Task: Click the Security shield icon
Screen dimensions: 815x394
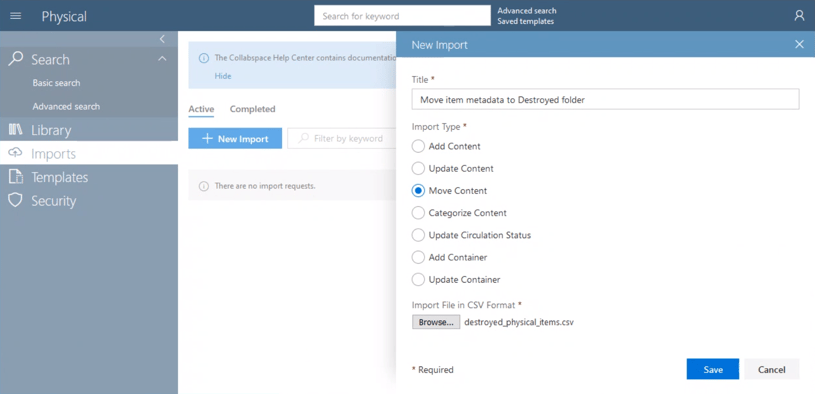Action: pos(16,200)
